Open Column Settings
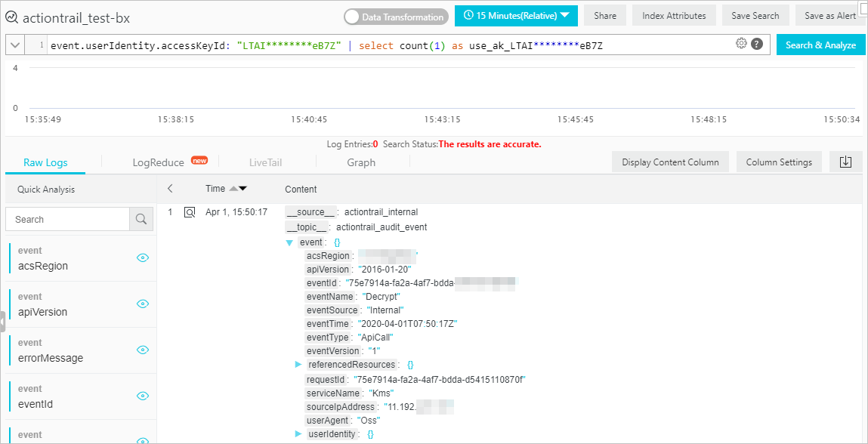The height and width of the screenshot is (444, 868). coord(779,162)
